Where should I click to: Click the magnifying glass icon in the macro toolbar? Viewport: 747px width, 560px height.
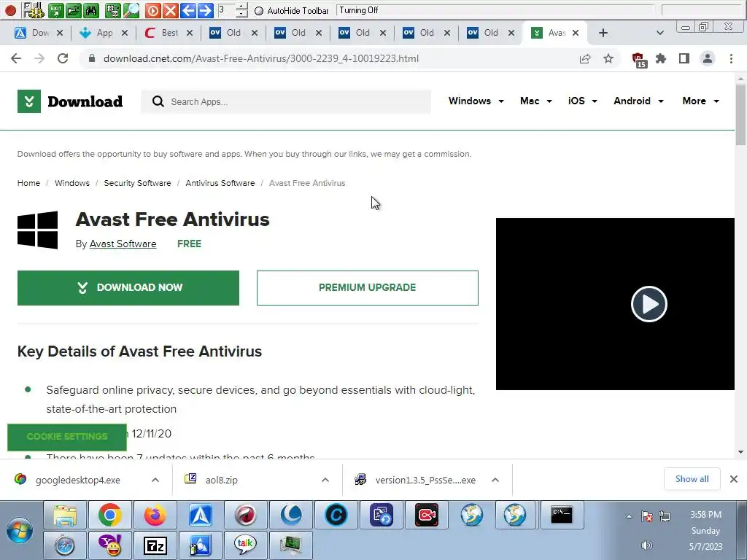click(x=131, y=9)
